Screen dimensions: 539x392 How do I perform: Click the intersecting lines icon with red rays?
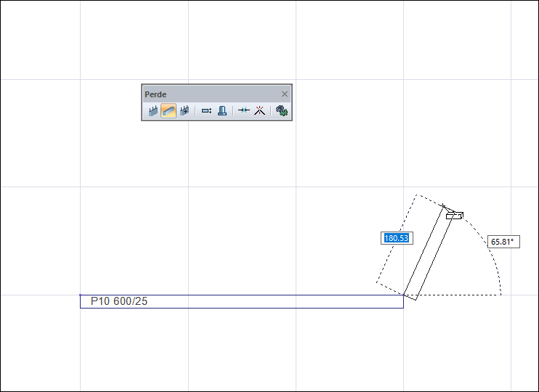pos(260,110)
